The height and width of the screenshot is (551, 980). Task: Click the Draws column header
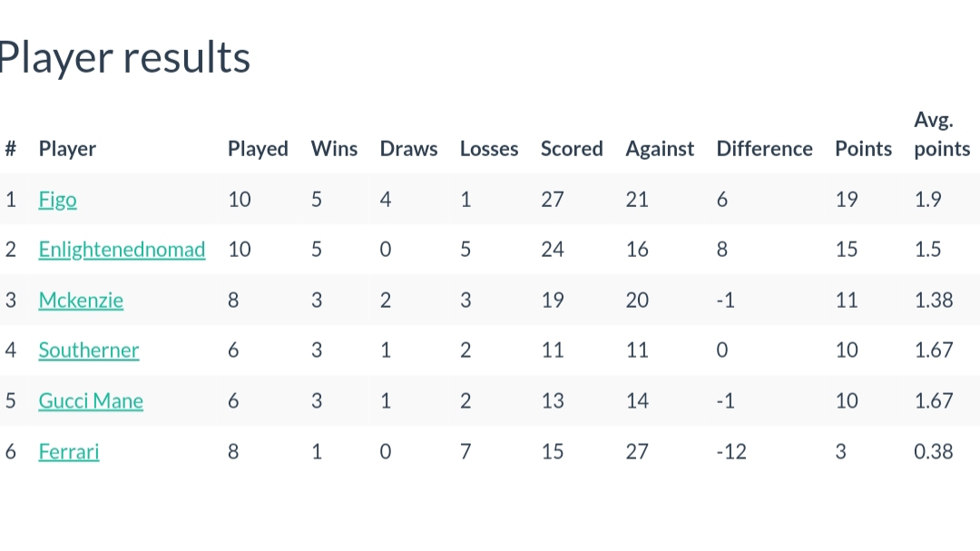point(408,149)
